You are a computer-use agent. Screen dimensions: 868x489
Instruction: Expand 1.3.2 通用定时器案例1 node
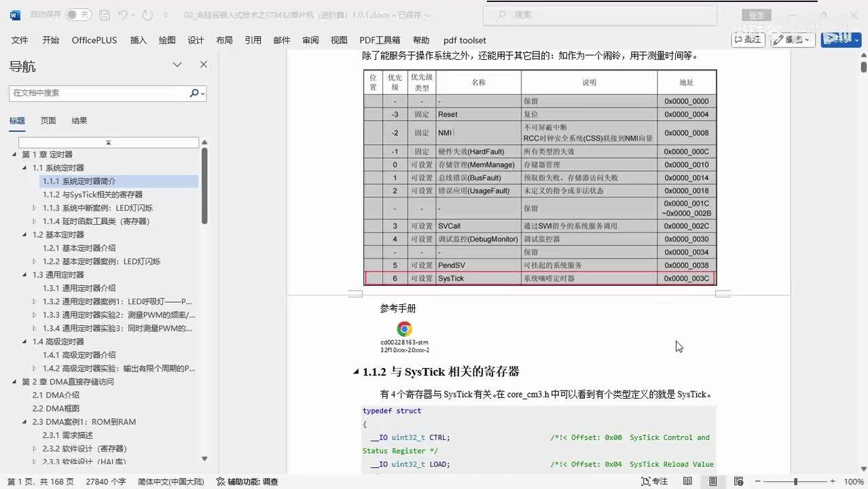click(x=35, y=302)
